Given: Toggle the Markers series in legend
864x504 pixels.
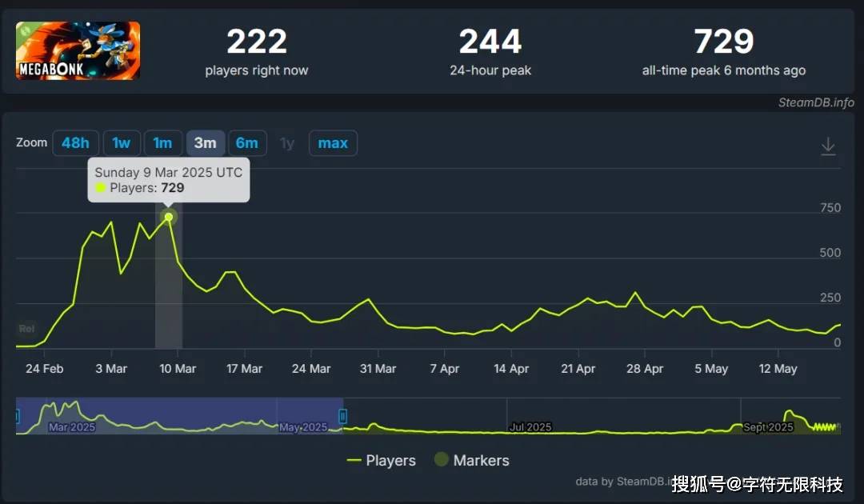Looking at the screenshot, I should coord(471,460).
